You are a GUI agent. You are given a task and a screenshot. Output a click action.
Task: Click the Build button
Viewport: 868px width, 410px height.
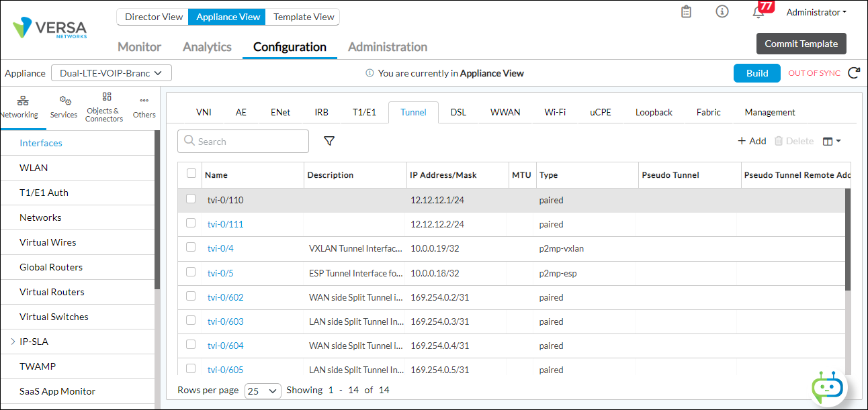point(757,73)
